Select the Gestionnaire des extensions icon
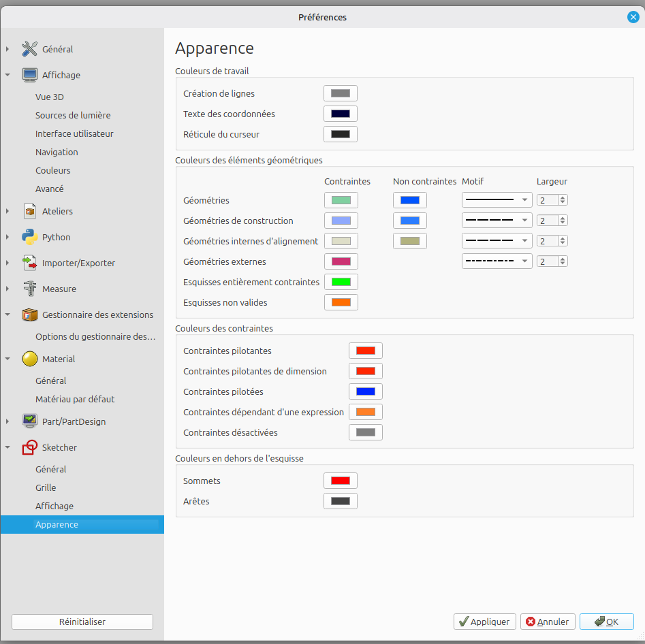This screenshot has height=644, width=645. pyautogui.click(x=29, y=315)
